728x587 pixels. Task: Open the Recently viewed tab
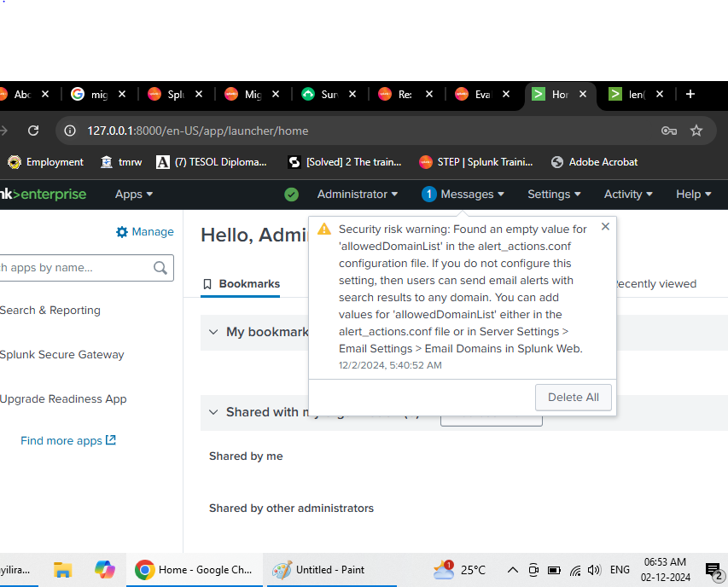[x=655, y=284]
